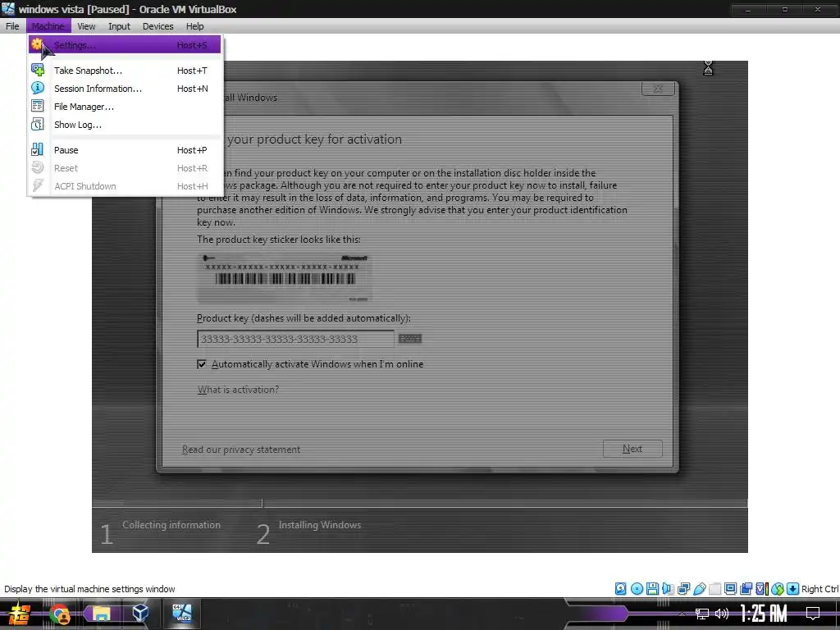This screenshot has height=630, width=840.
Task: Open the View menu
Action: (85, 25)
